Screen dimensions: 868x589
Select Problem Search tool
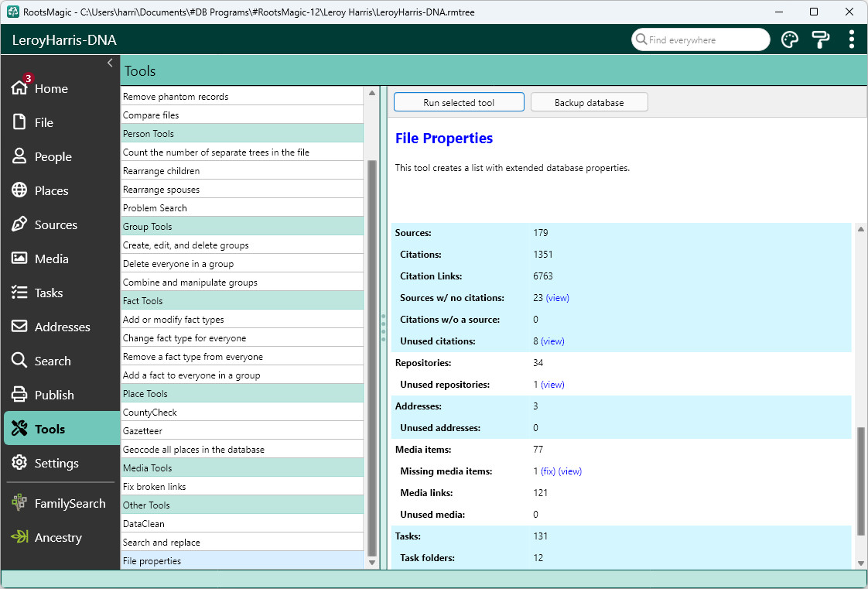click(x=242, y=208)
